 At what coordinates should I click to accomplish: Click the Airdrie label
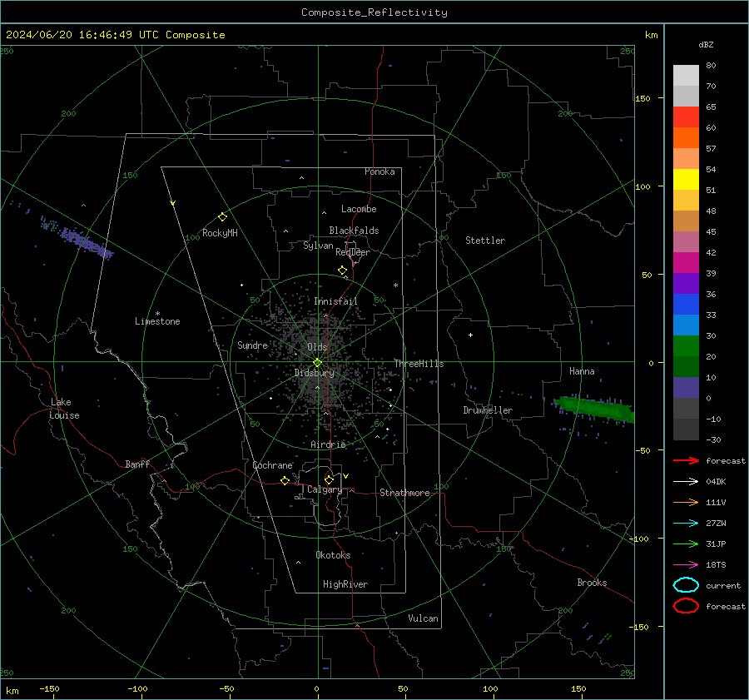click(328, 444)
